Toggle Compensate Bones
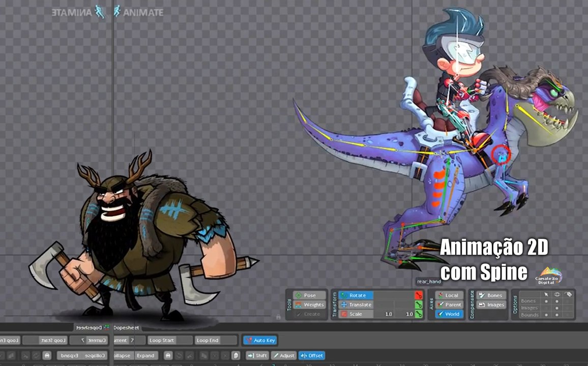This screenshot has height=366, width=588. click(491, 295)
